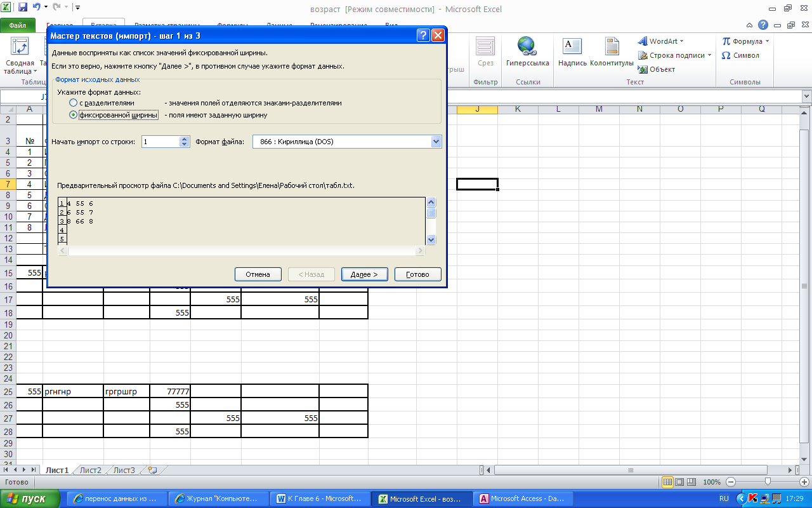Image resolution: width=812 pixels, height=508 pixels.
Task: Open the Undo history dropdown arrow
Action: pyautogui.click(x=46, y=8)
